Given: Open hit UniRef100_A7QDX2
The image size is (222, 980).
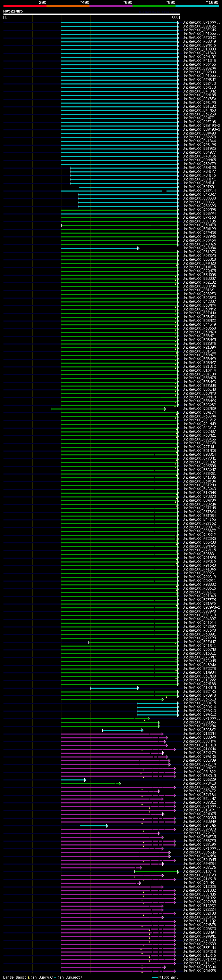Looking at the screenshot, I should coord(199,38).
